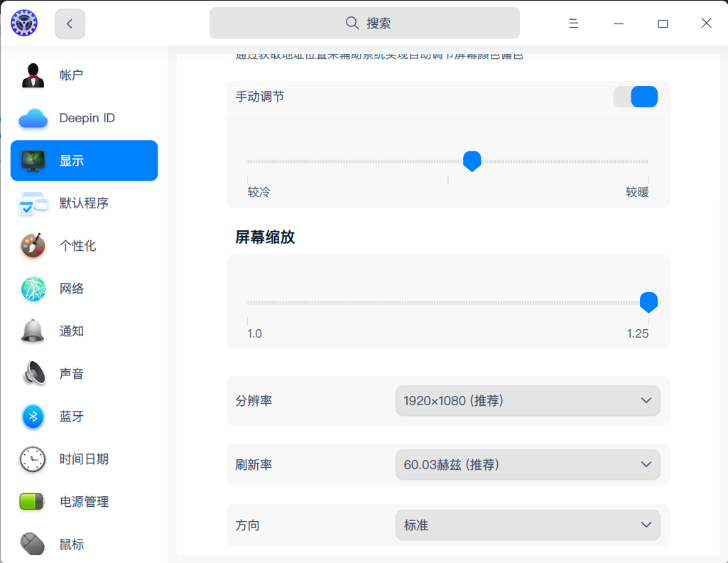The width and height of the screenshot is (728, 563).
Task: Open the 方向 orientation dropdown
Action: pos(528,525)
